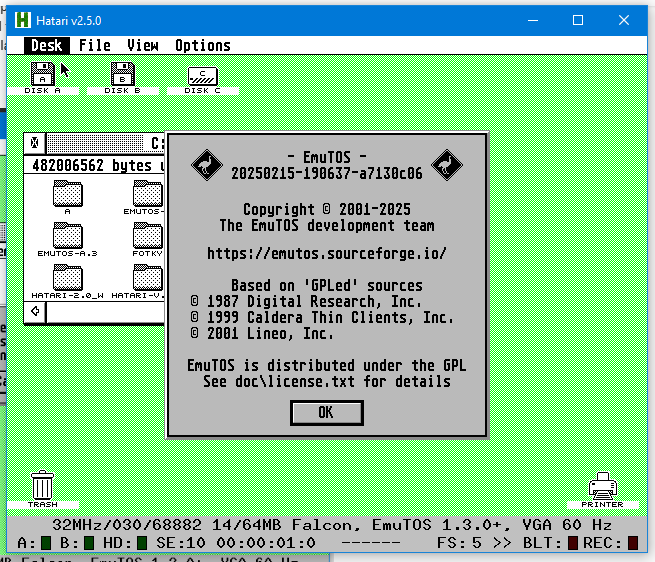Maximize the Hatari v2.5.0 window
The image size is (655, 562).
point(578,20)
